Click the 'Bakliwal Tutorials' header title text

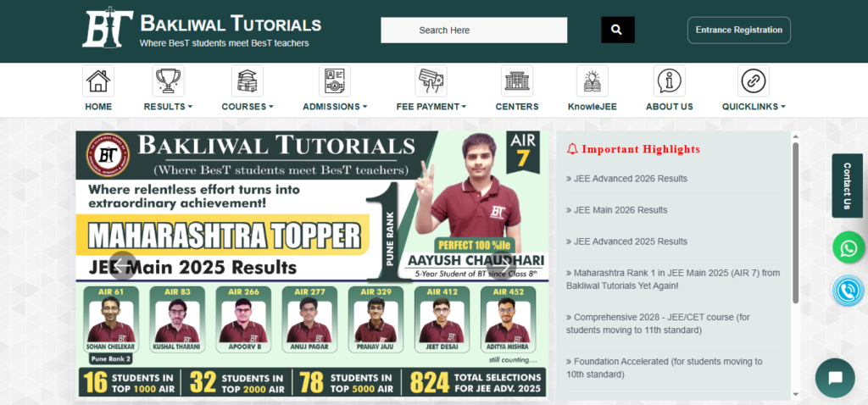click(231, 24)
